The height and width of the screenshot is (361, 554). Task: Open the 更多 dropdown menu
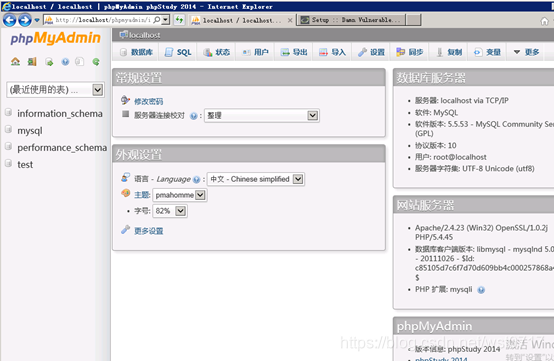pyautogui.click(x=526, y=52)
